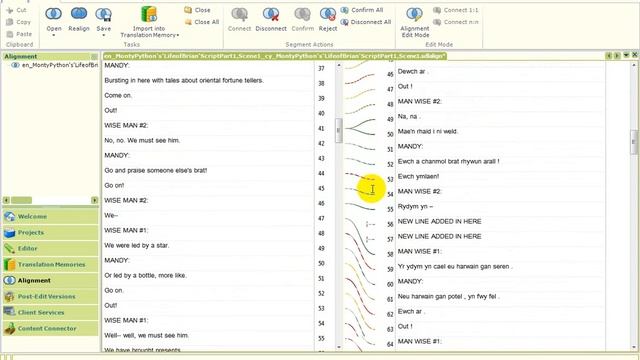Viewport: 640px width, 360px height.
Task: Click target segment "Ewch ymlaen!"
Action: coord(418,176)
